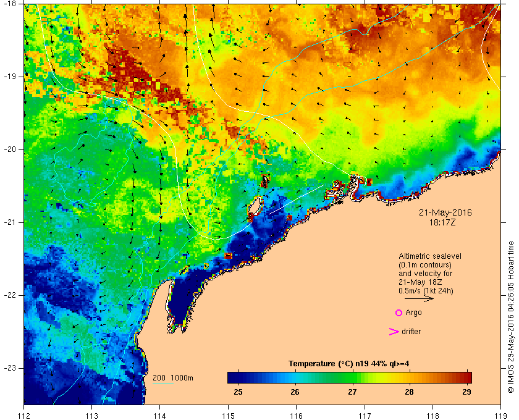519x420 pixels.
Task: Click the longitude axis label 114
Action: click(x=160, y=415)
